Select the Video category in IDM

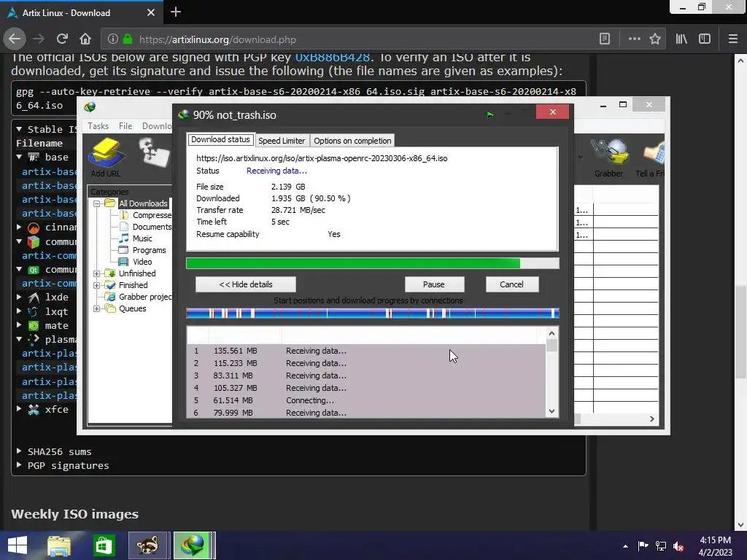tap(136, 262)
